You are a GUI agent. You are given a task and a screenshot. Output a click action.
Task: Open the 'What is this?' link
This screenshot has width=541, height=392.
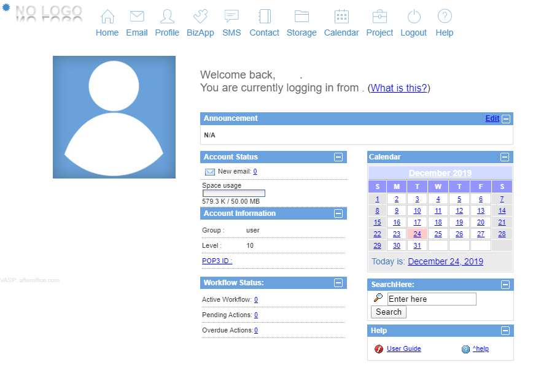click(x=399, y=88)
